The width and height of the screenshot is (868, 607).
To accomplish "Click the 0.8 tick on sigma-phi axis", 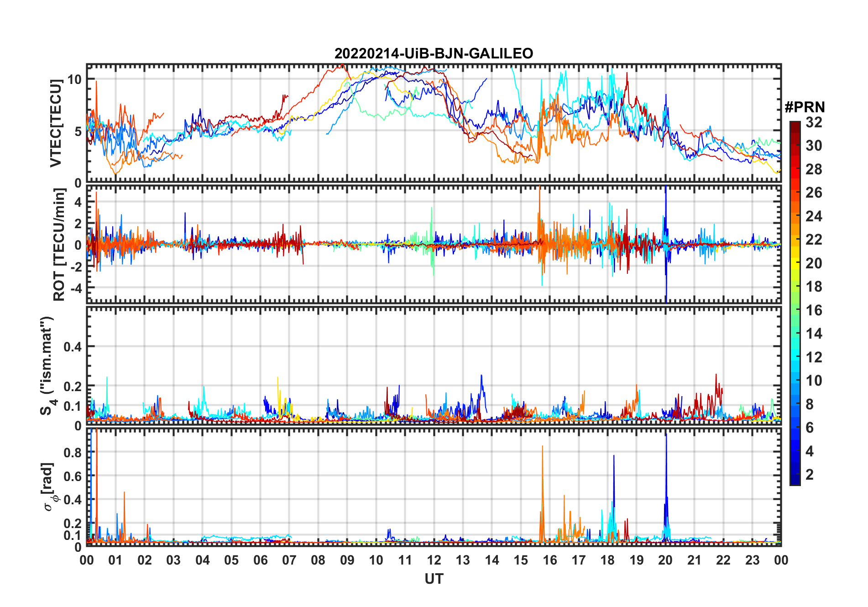I will (73, 452).
